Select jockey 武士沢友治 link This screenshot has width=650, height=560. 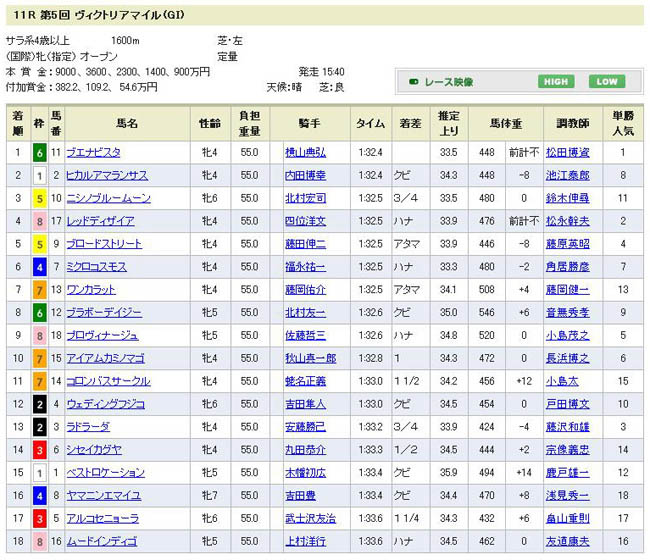tap(310, 519)
